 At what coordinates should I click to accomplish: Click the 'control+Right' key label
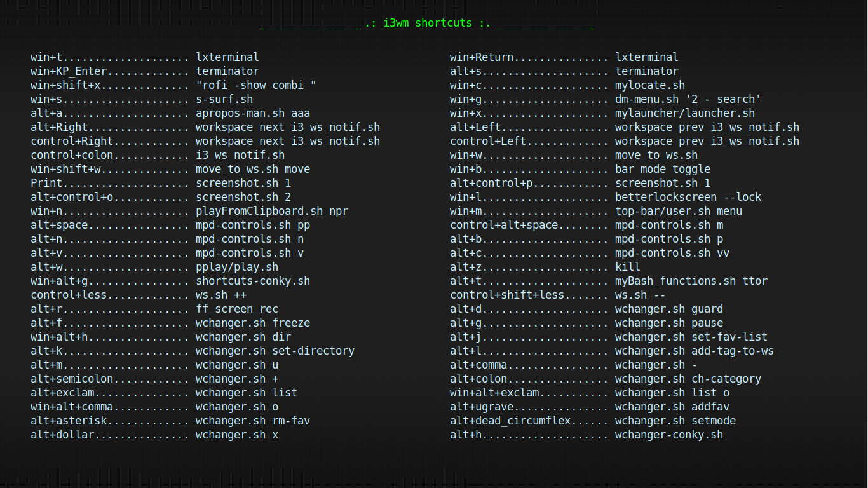tap(72, 141)
